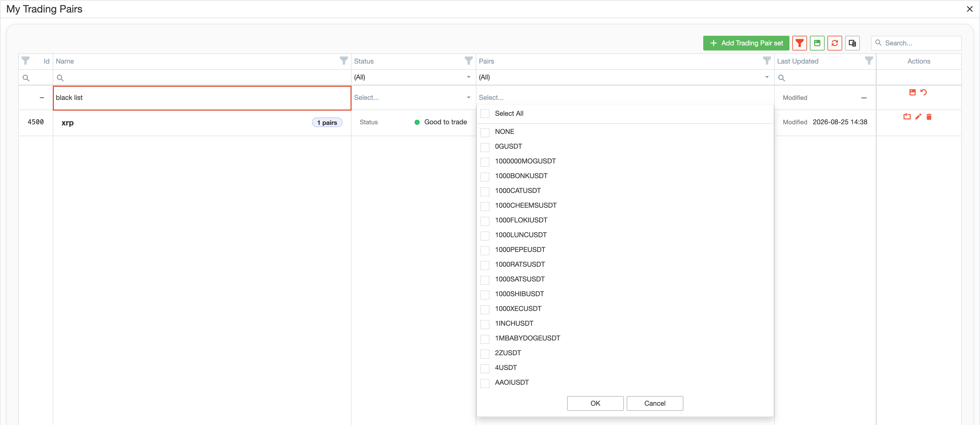
Task: Open the Name column header filter
Action: (x=343, y=61)
